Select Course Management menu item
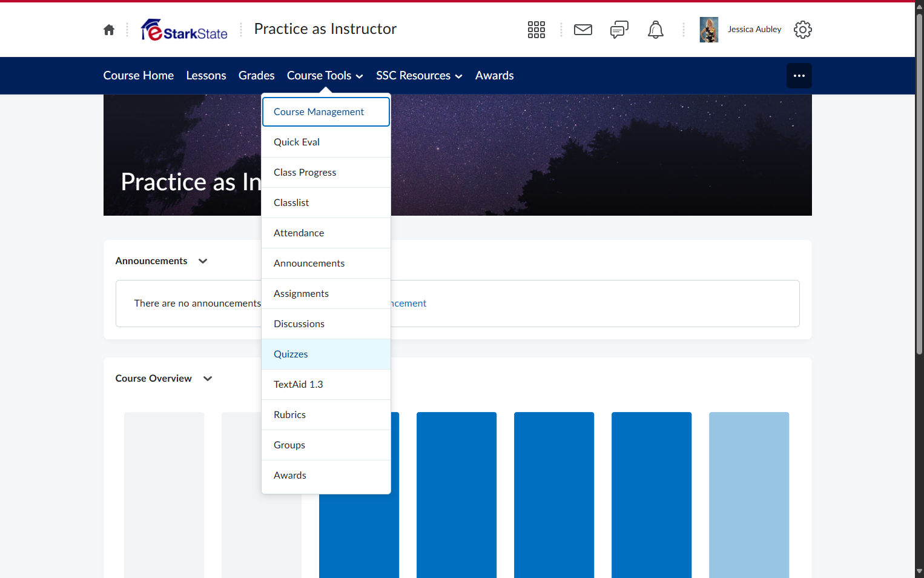Screen dimensions: 924x578 click(326, 112)
